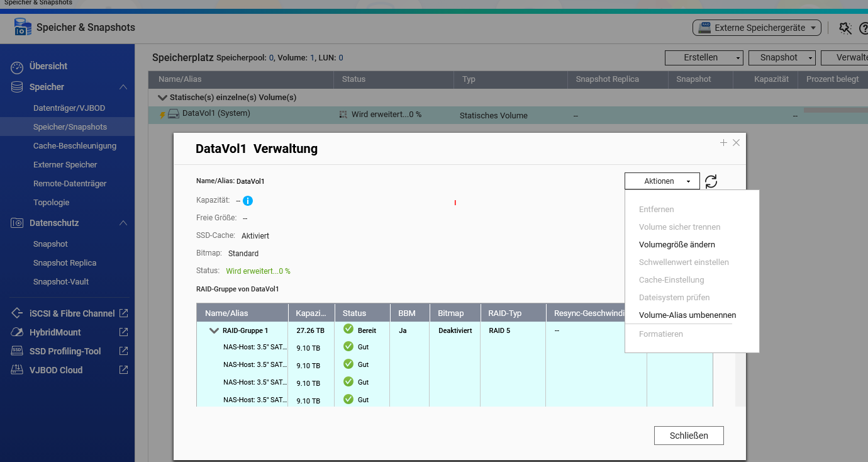
Task: Collapse the Statische(s) einzelne(s) Volume(s) group
Action: [163, 98]
